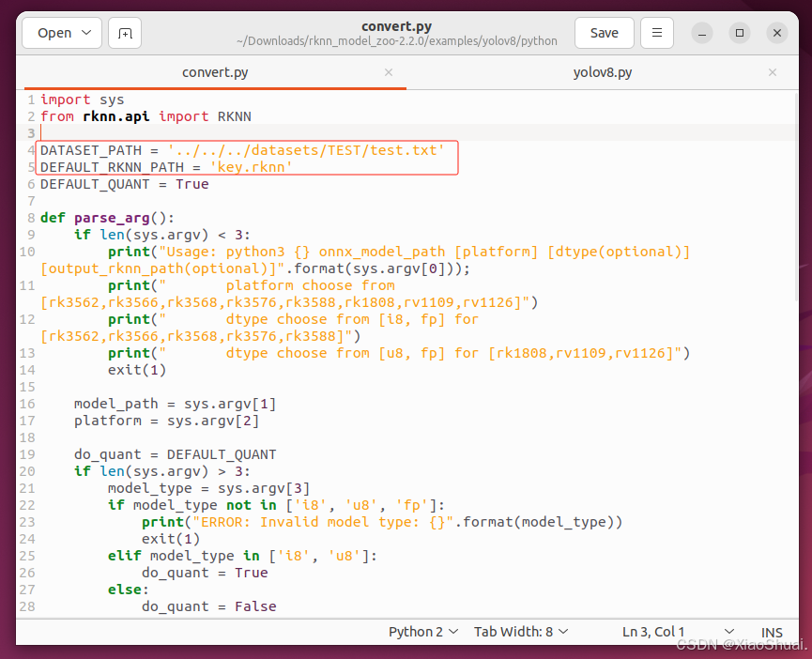
Task: Click line number 15 in gutter
Action: coord(27,387)
